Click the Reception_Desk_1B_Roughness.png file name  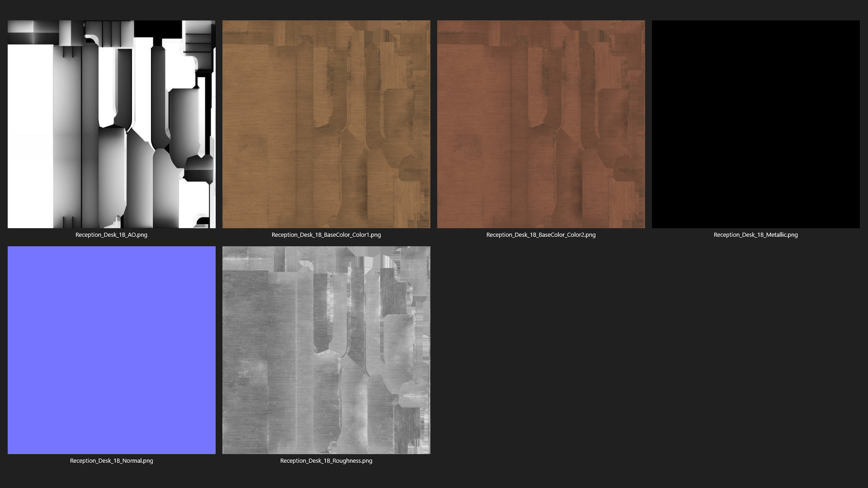tap(326, 461)
